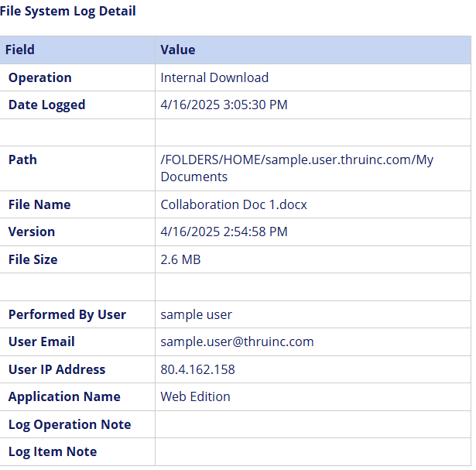Click the Performed By User label
The image size is (476, 470).
click(67, 314)
